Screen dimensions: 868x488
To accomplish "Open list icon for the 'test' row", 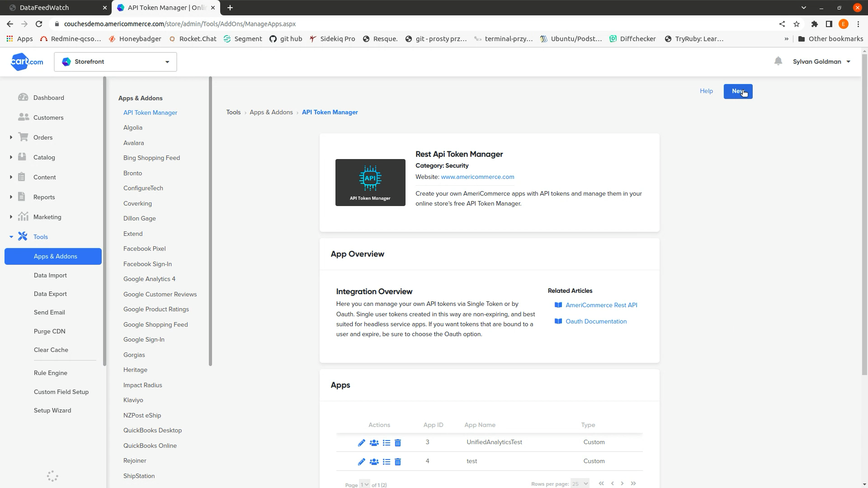I will pyautogui.click(x=387, y=462).
